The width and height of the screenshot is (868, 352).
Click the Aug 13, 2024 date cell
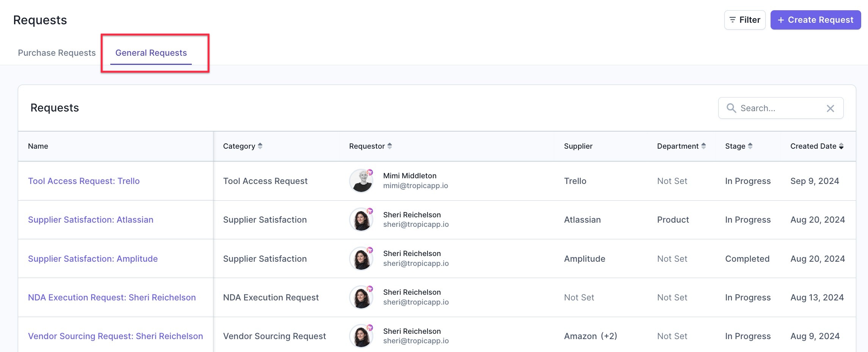click(817, 297)
